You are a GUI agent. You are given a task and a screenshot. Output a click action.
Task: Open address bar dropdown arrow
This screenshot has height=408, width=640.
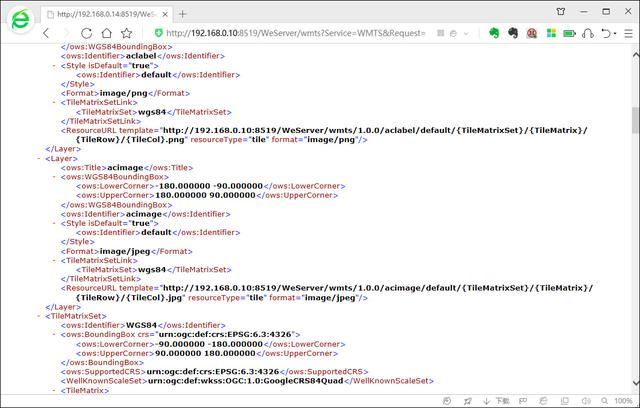tap(466, 33)
